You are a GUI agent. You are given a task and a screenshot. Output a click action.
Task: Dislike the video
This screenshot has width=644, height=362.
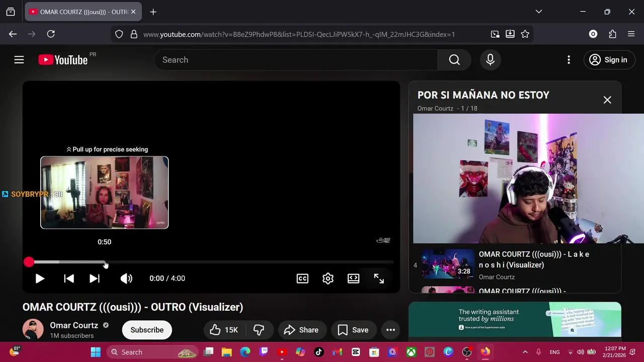(259, 330)
